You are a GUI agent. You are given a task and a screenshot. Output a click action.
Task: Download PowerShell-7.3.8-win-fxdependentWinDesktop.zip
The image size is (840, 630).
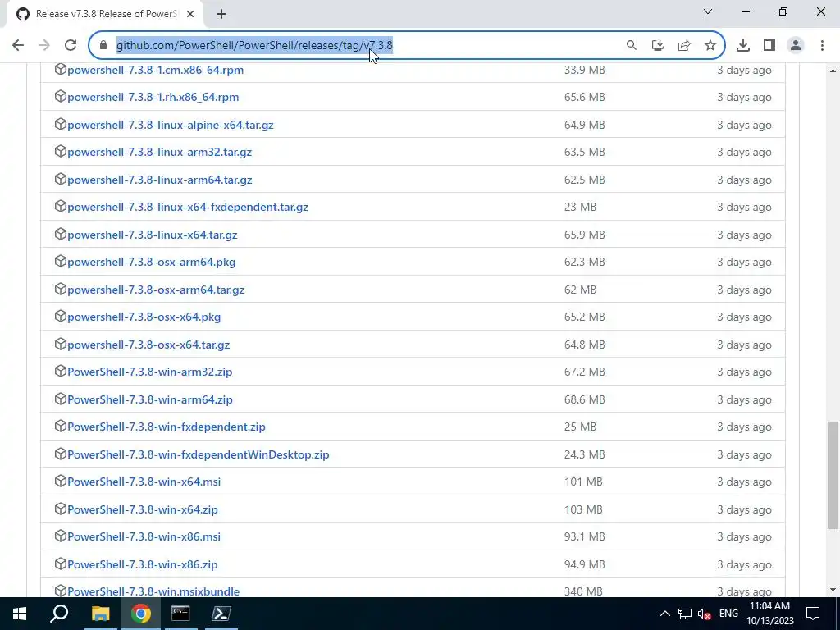tap(199, 454)
